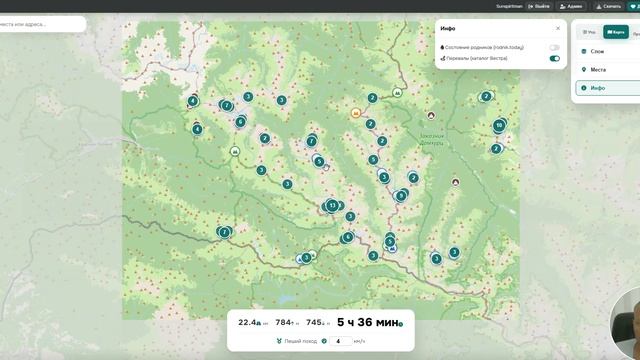The image size is (640, 360).
Task: Switch to the tab left of Карта
Action: 589,32
